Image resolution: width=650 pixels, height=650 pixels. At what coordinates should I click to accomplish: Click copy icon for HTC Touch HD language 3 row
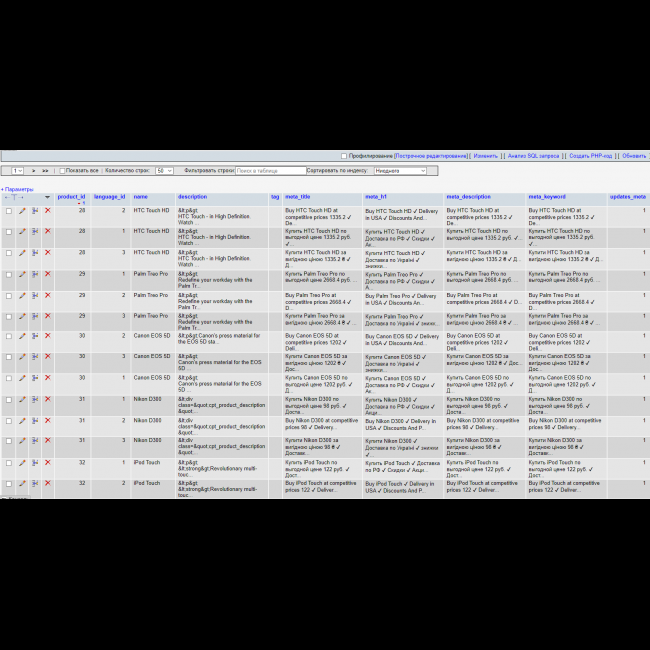[x=34, y=252]
